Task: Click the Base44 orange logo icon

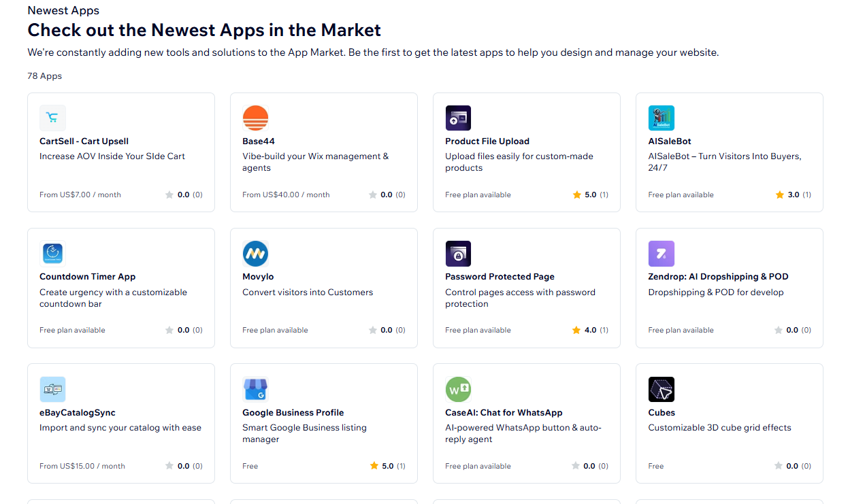Action: click(256, 118)
